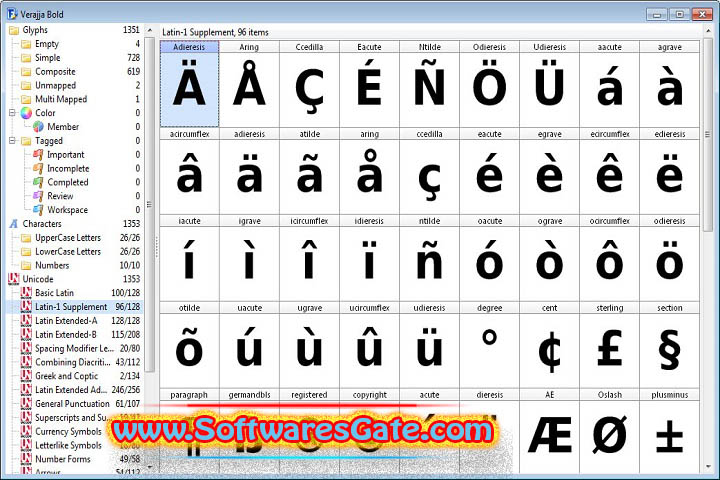This screenshot has height=480, width=720.
Task: Select the Adieresis glyph cell
Action: 189,84
